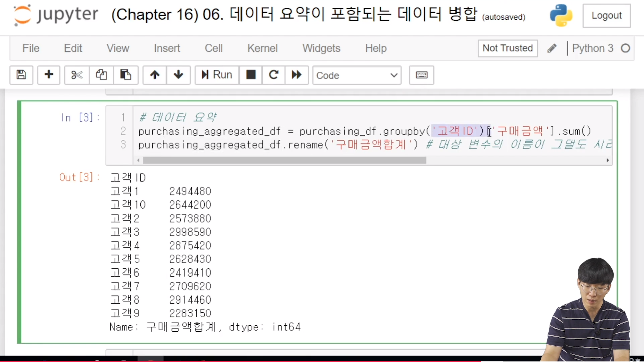644x362 pixels.
Task: Open the Cell menu
Action: pos(214,48)
